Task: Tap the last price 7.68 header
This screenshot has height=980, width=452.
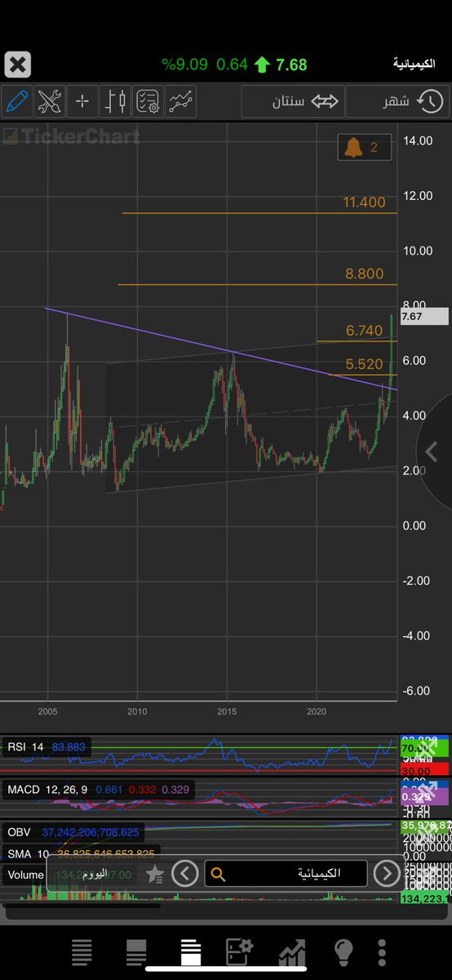Action: 291,65
